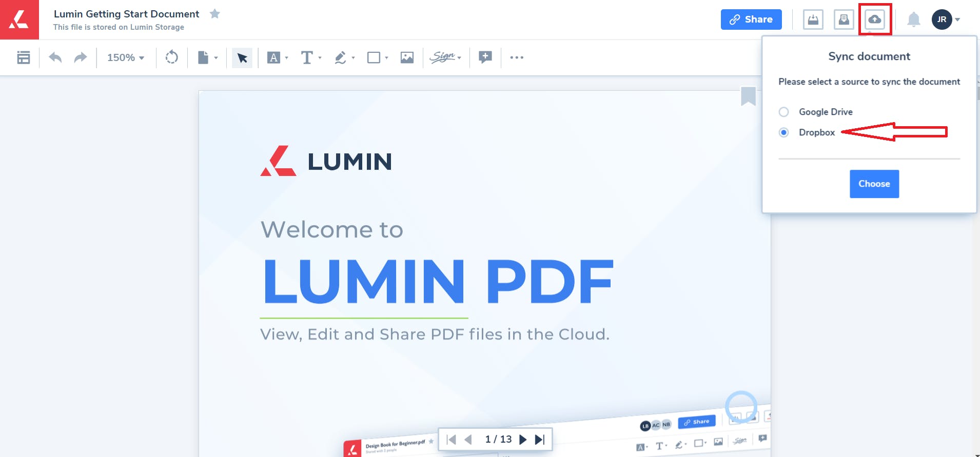Select the cursor pointer tool
This screenshot has height=457, width=980.
pyautogui.click(x=242, y=57)
